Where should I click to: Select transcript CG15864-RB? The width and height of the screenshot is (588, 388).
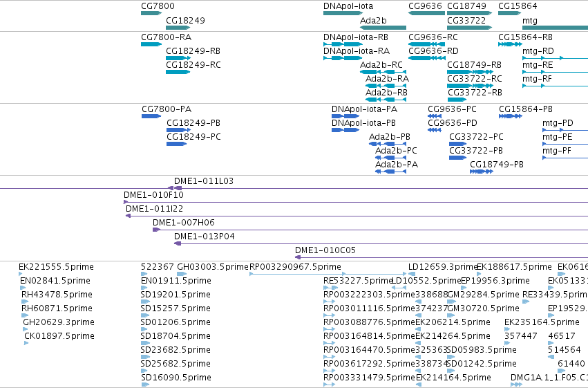click(x=510, y=44)
